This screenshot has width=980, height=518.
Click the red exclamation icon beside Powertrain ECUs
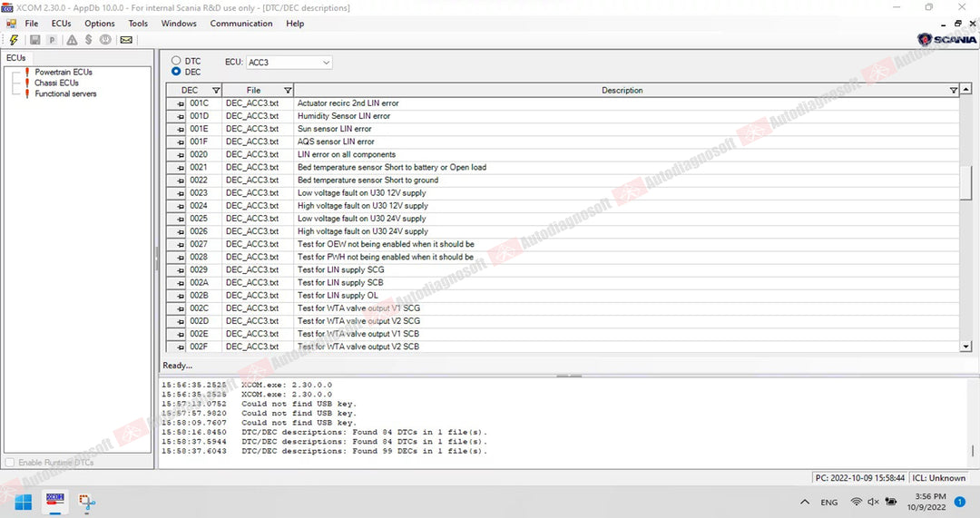(x=27, y=72)
